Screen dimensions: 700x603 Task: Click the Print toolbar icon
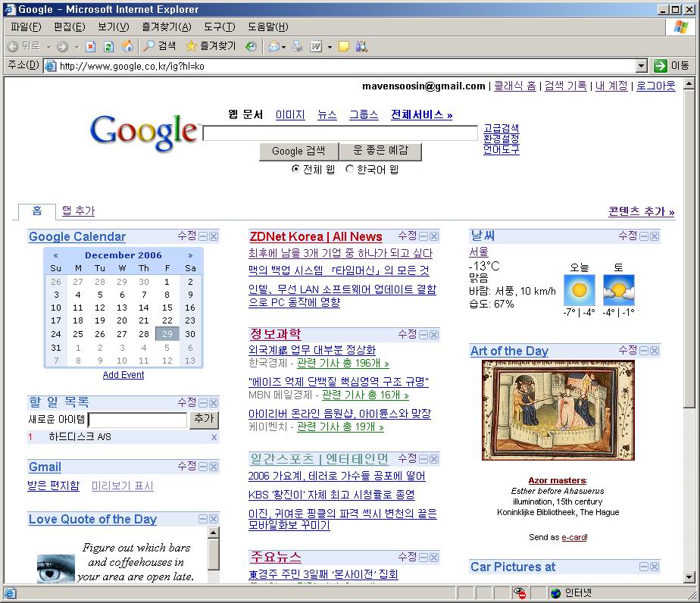[297, 46]
